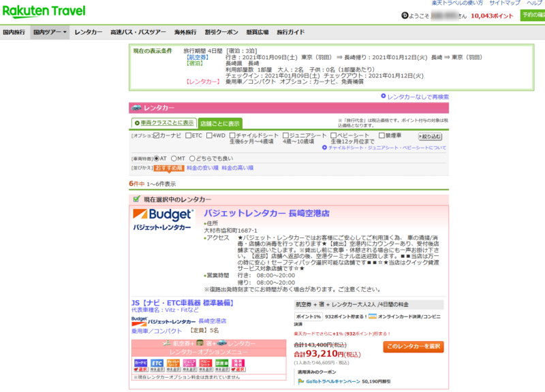Select the AT transmission radio button
545x392 pixels.
point(157,159)
